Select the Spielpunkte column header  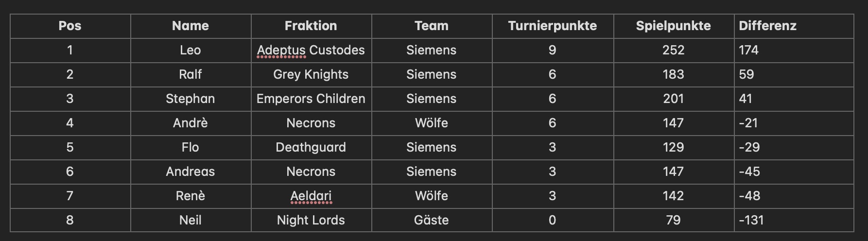click(674, 26)
